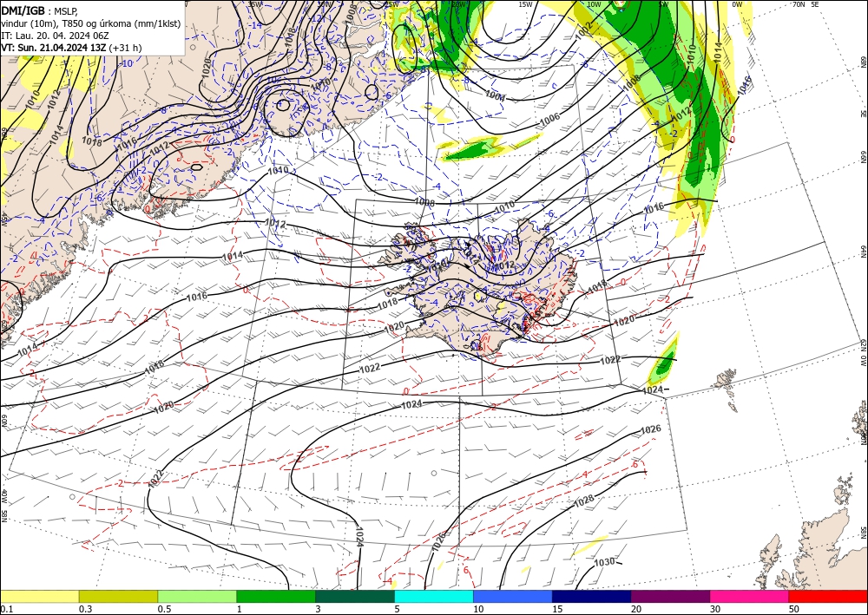Click the "20" legend scale label
868x615 pixels.
(x=636, y=609)
